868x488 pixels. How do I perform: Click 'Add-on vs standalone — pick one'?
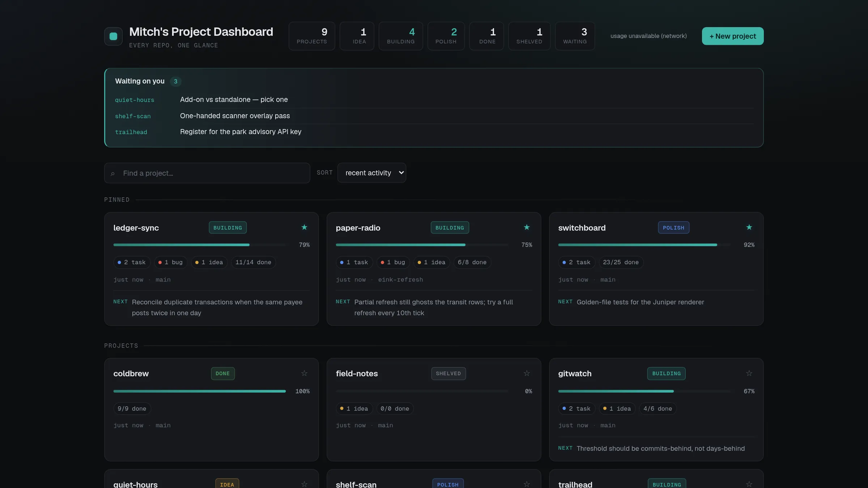click(234, 100)
